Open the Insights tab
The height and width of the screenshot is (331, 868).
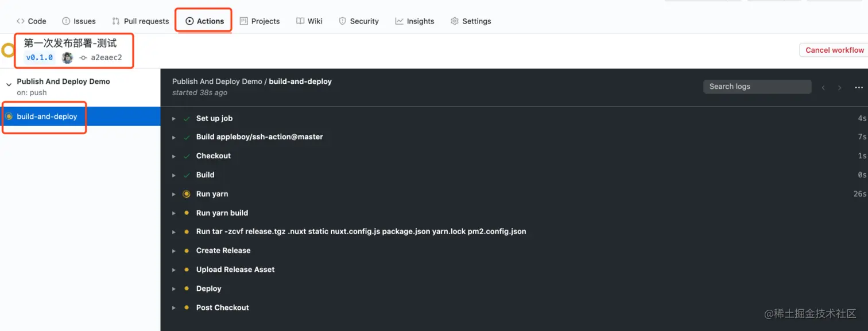(414, 21)
